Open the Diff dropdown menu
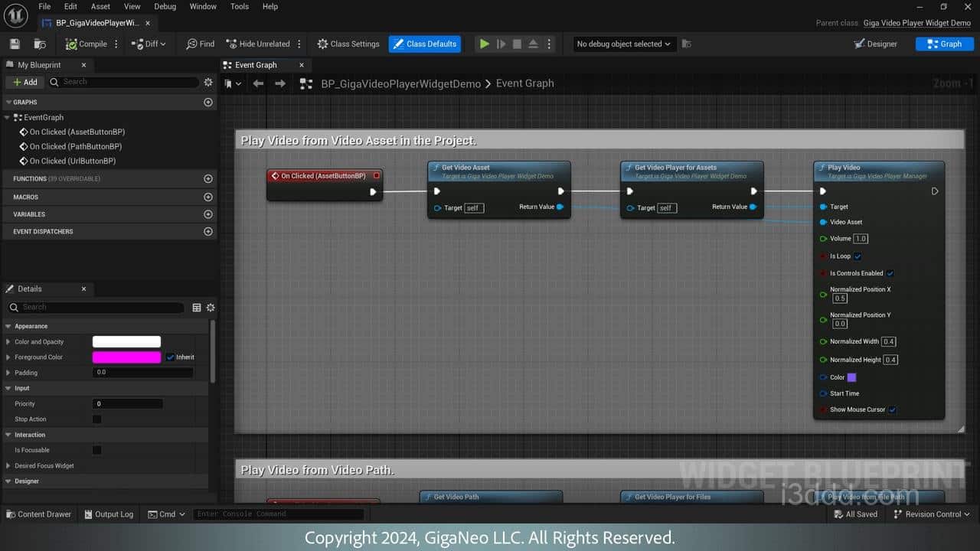This screenshot has width=980, height=551. (x=149, y=44)
